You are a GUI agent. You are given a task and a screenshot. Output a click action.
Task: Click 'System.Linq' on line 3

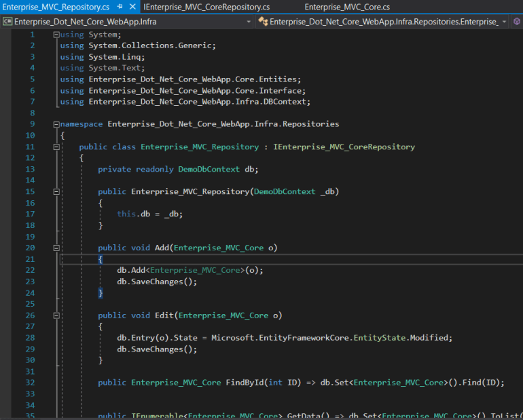tap(115, 57)
